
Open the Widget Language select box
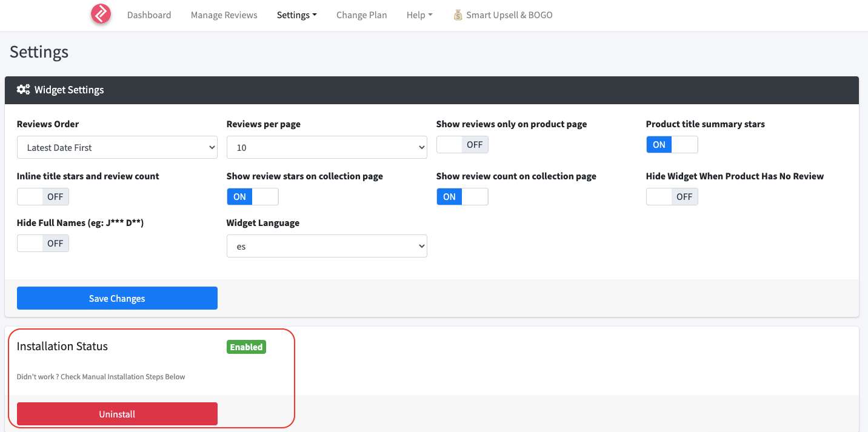327,247
